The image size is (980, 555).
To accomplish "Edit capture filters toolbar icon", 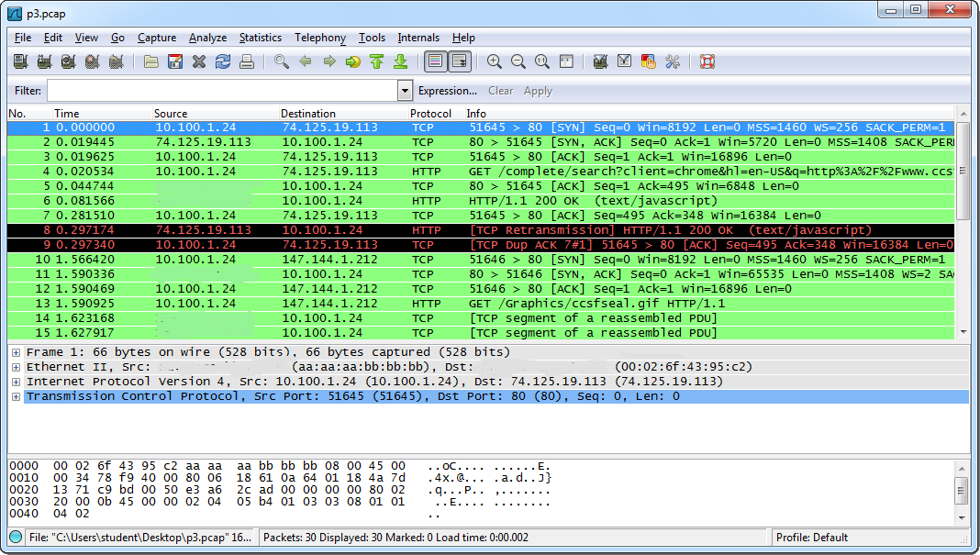I will pos(601,61).
